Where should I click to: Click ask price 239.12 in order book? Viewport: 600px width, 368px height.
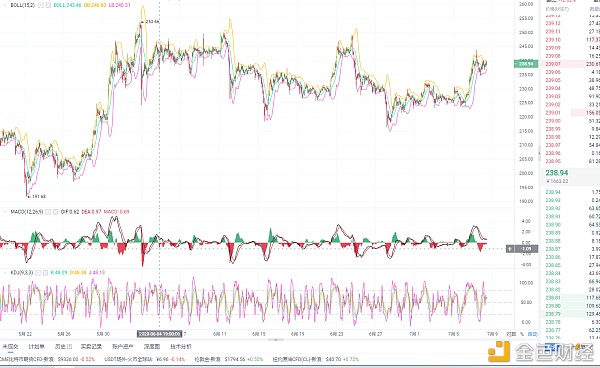pyautogui.click(x=553, y=23)
